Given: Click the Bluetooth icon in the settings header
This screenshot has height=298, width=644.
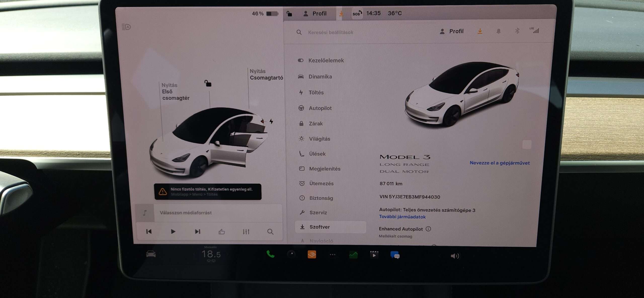Looking at the screenshot, I should [517, 31].
